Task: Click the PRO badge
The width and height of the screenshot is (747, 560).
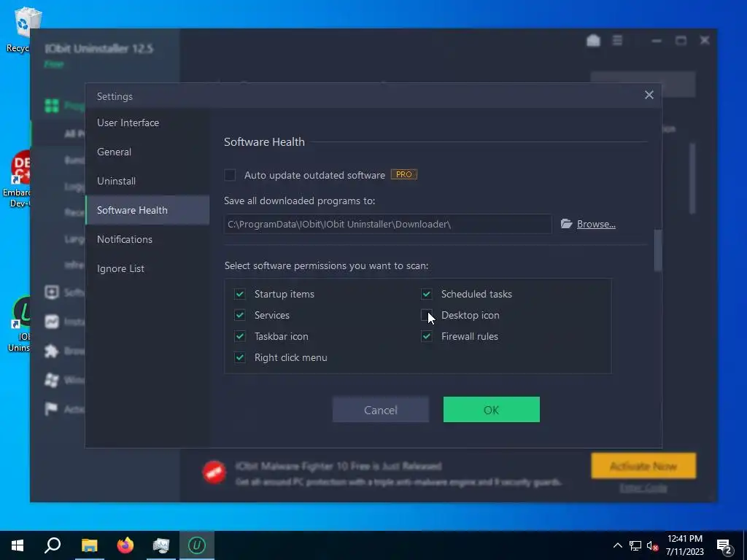Action: point(404,174)
